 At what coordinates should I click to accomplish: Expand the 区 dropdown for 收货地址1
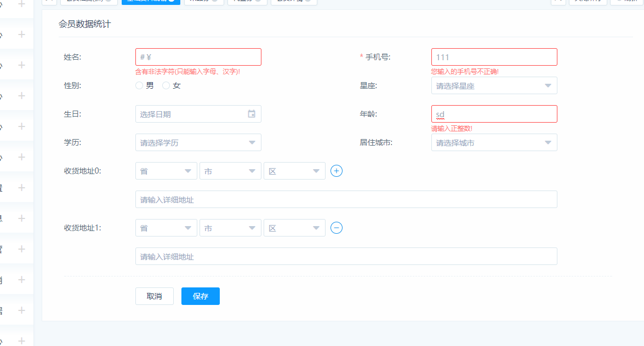coord(294,228)
